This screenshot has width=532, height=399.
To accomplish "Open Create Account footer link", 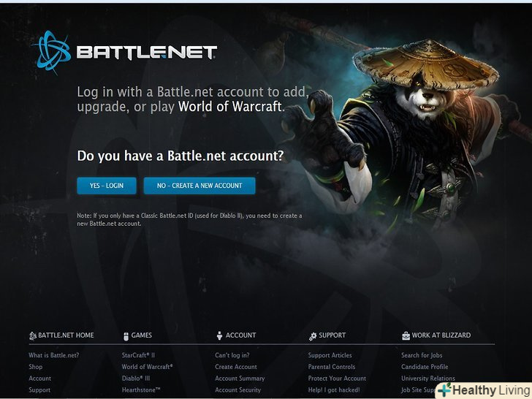I will coord(236,367).
